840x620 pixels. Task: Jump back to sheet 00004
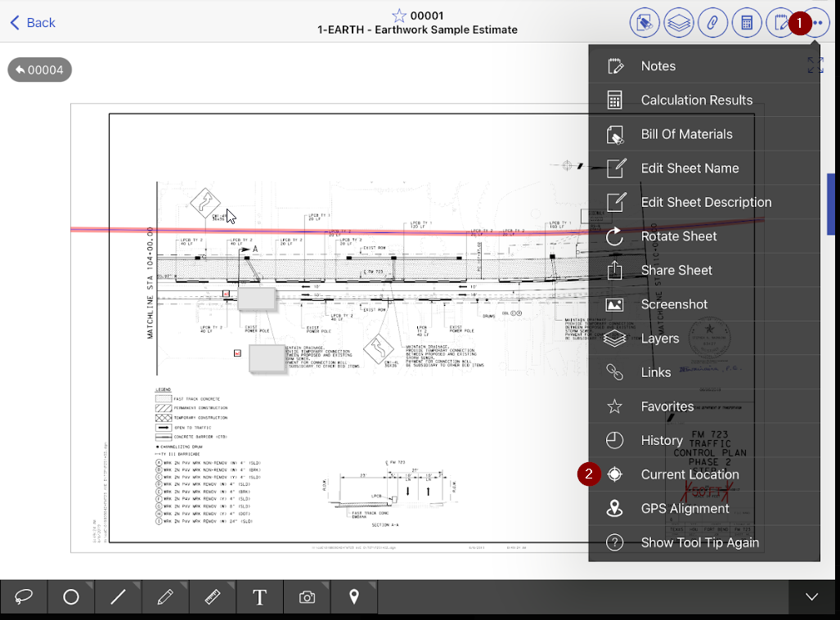point(39,70)
